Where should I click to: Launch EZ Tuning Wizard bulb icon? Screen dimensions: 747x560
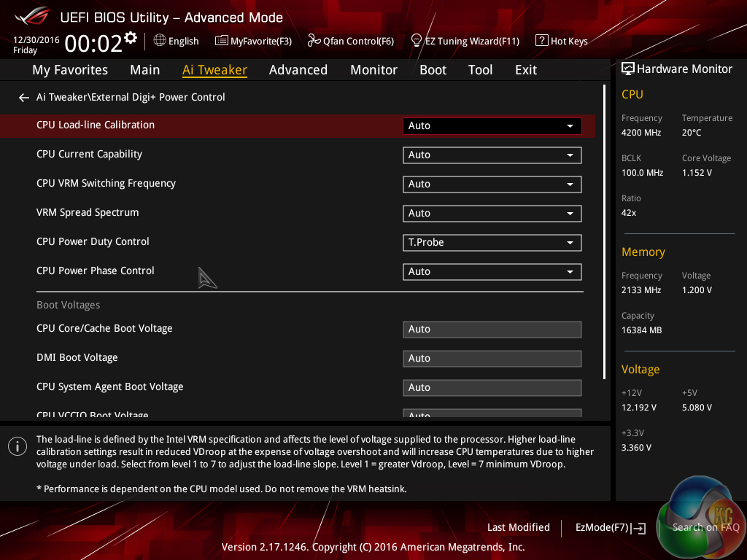(x=417, y=40)
